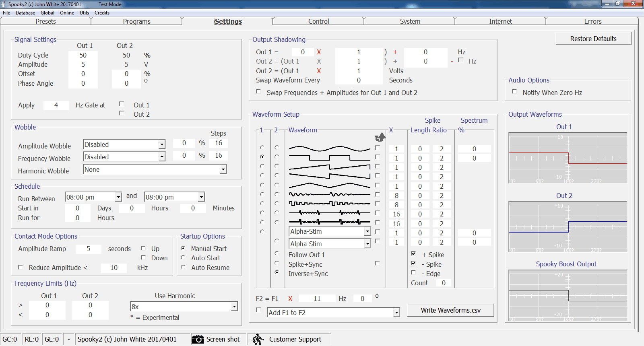The width and height of the screenshot is (644, 346).
Task: Click the damped sinusoidal waveform image
Action: pyautogui.click(x=329, y=195)
